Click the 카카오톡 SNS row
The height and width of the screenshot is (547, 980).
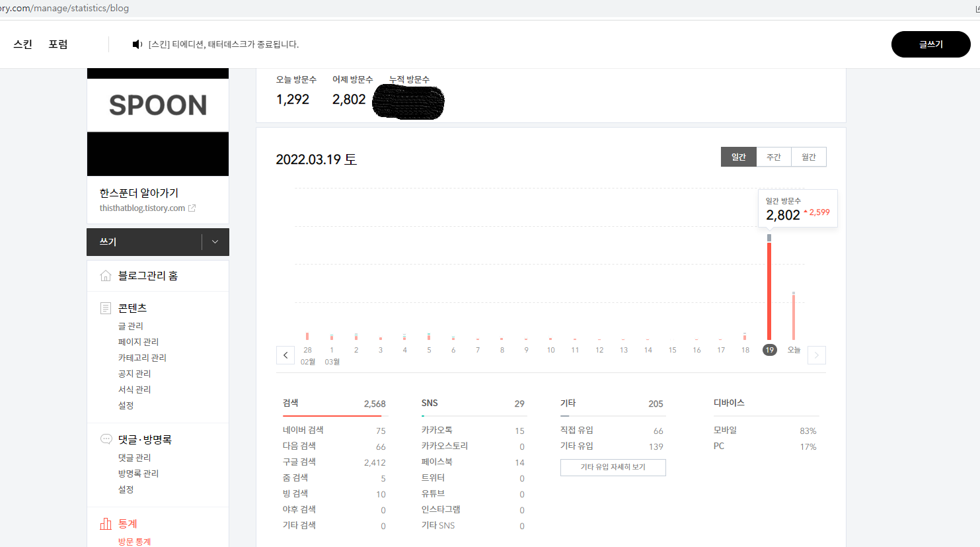[x=473, y=431]
